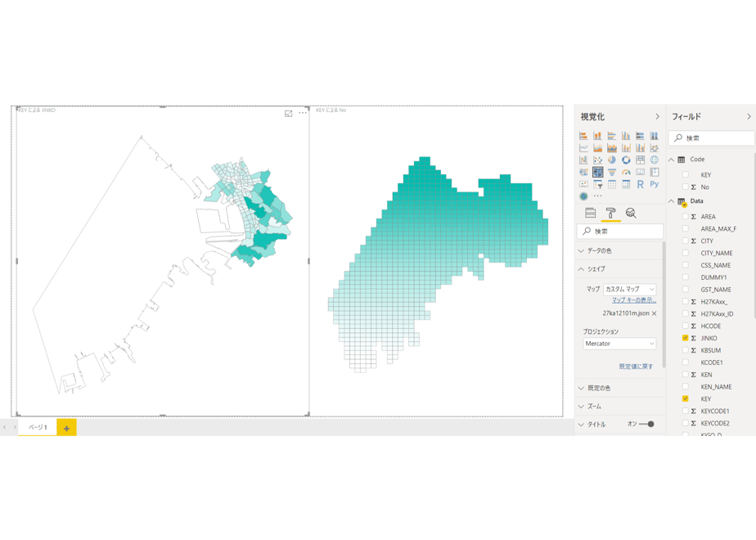Select the shape map visual
The image size is (756, 540).
(598, 172)
